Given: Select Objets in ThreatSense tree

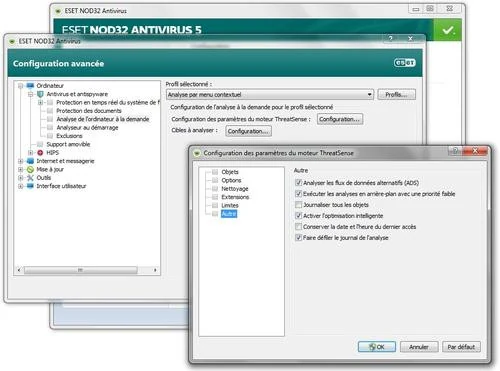Looking at the screenshot, I should pyautogui.click(x=230, y=172).
